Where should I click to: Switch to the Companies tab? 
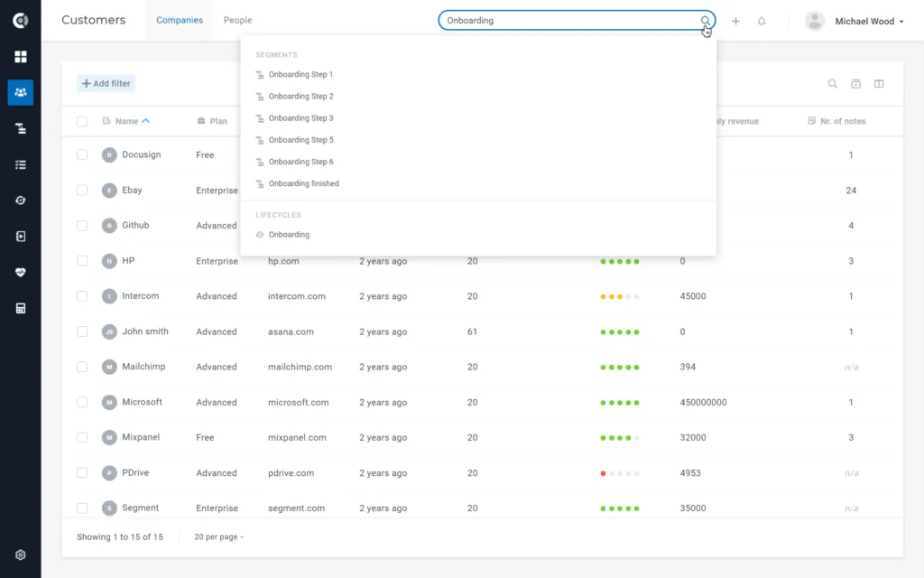tap(180, 20)
